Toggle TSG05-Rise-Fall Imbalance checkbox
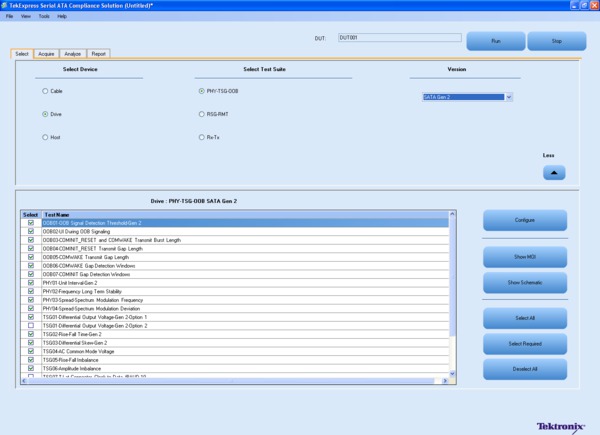The width and height of the screenshot is (600, 435). click(31, 360)
